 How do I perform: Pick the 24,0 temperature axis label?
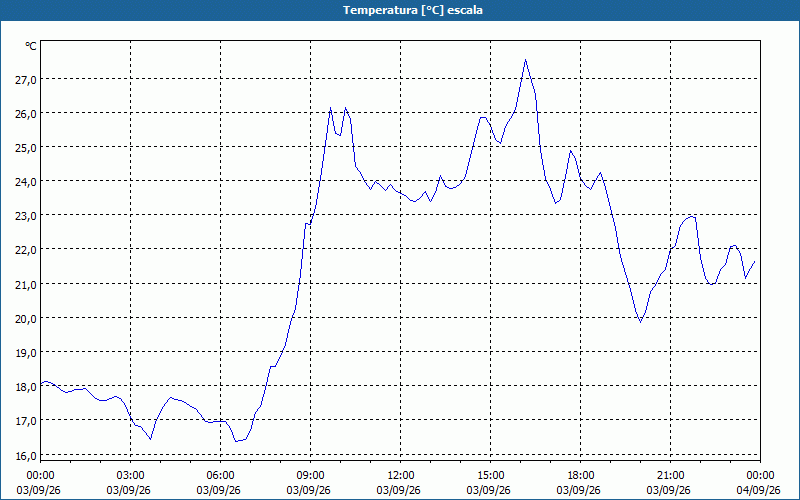click(x=26, y=182)
